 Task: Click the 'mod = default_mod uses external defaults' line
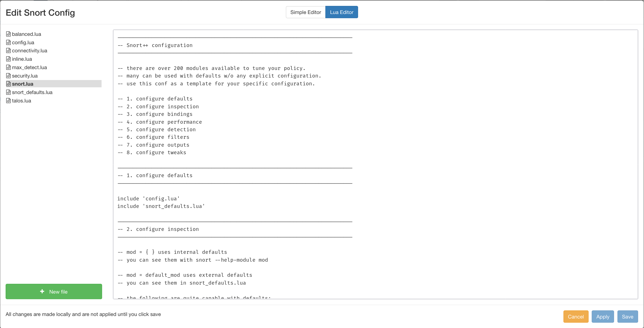[185, 275]
